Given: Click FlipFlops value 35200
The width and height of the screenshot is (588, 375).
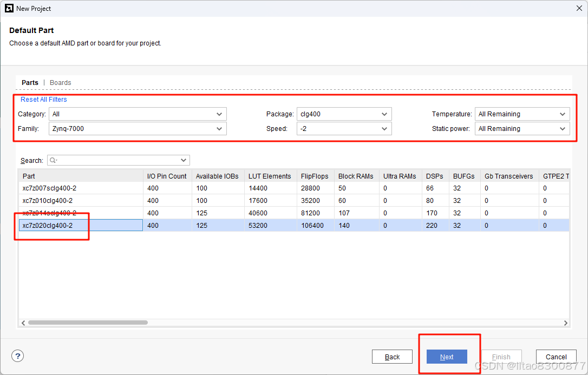Looking at the screenshot, I should [310, 200].
